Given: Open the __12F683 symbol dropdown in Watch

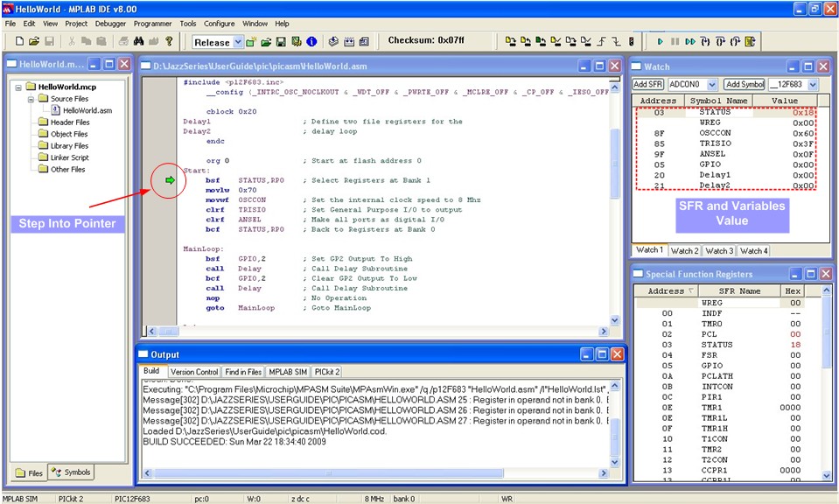Looking at the screenshot, I should coord(813,85).
